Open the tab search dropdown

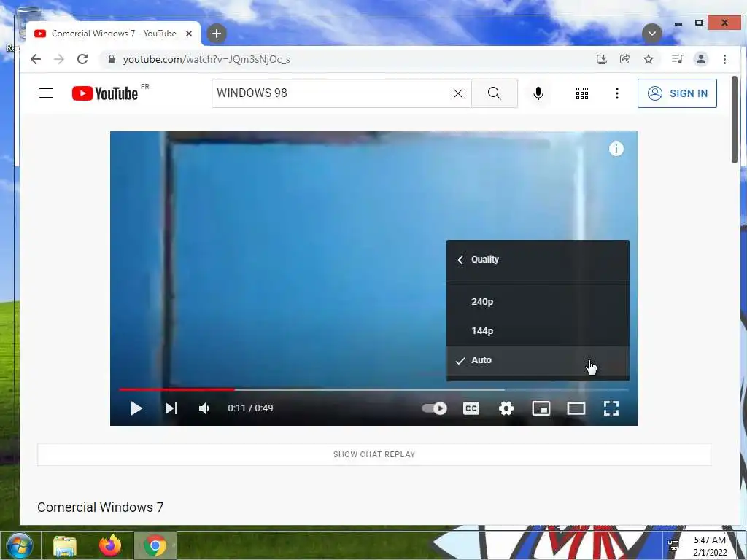[651, 34]
